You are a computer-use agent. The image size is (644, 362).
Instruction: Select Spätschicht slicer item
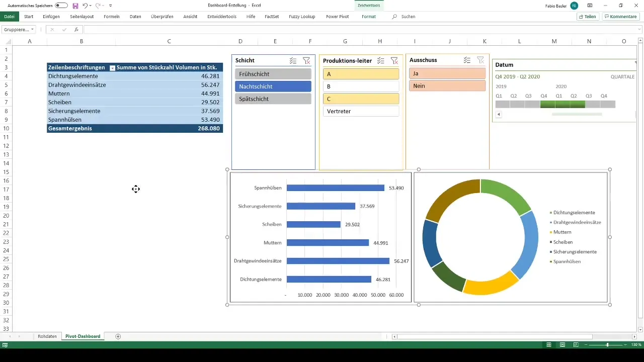coord(273,99)
